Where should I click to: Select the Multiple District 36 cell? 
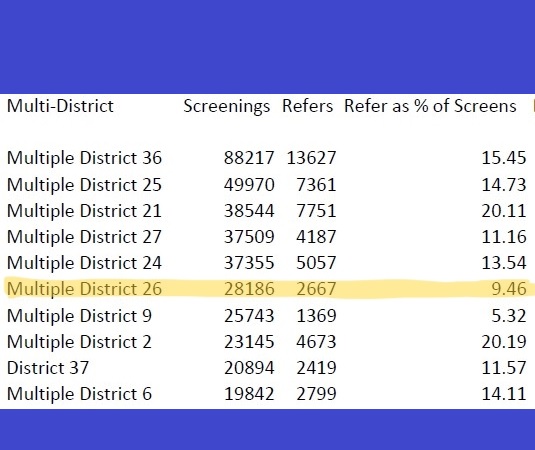point(84,158)
